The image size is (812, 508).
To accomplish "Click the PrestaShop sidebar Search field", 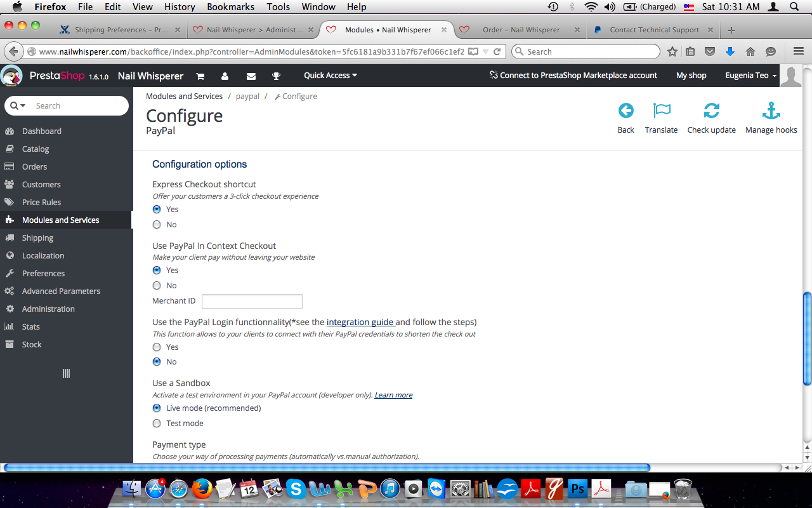I will (79, 106).
